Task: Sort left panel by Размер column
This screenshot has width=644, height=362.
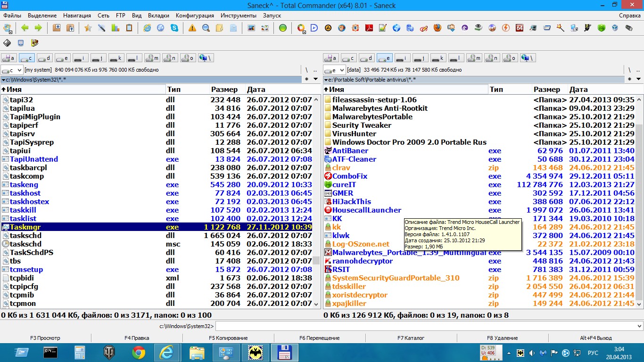Action: [x=227, y=89]
